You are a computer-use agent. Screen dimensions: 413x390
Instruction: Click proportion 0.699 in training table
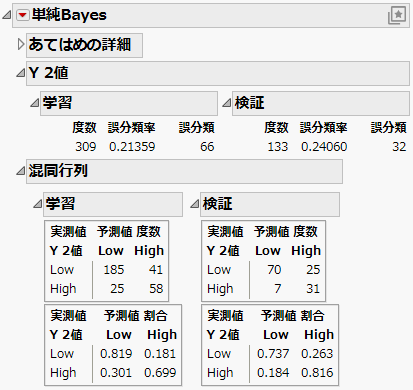pos(160,373)
